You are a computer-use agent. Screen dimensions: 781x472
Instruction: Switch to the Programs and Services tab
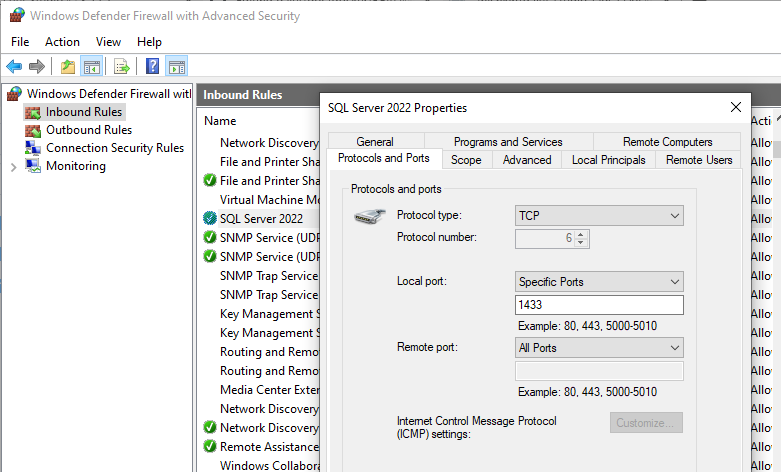508,142
